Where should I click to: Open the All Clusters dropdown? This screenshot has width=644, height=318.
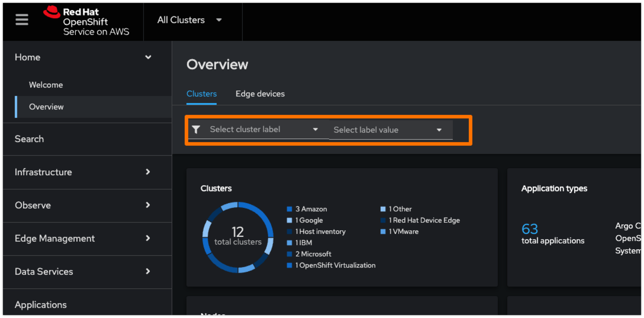[x=189, y=20]
